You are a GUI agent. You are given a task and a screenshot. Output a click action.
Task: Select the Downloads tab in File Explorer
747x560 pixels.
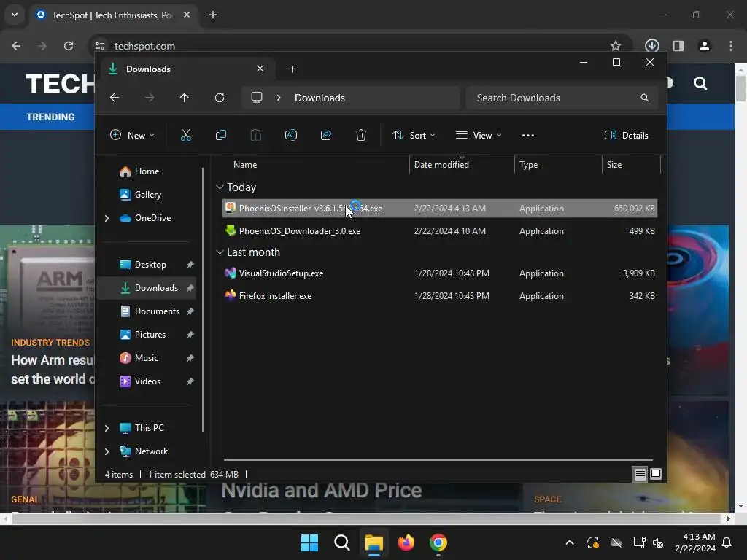(186, 69)
